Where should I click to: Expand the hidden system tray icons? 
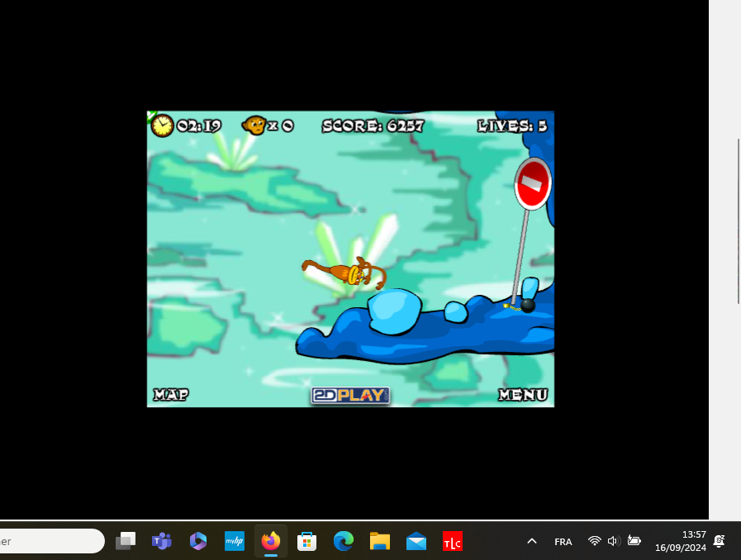(x=532, y=541)
